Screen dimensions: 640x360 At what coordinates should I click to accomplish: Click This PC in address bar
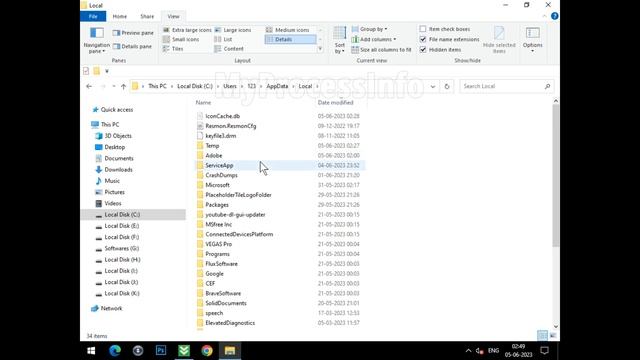point(157,86)
